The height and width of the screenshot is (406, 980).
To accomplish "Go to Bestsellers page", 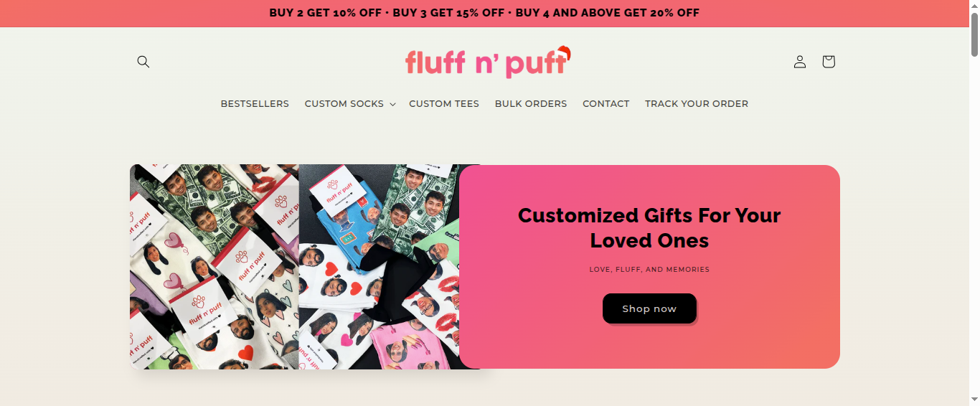I will tap(255, 104).
